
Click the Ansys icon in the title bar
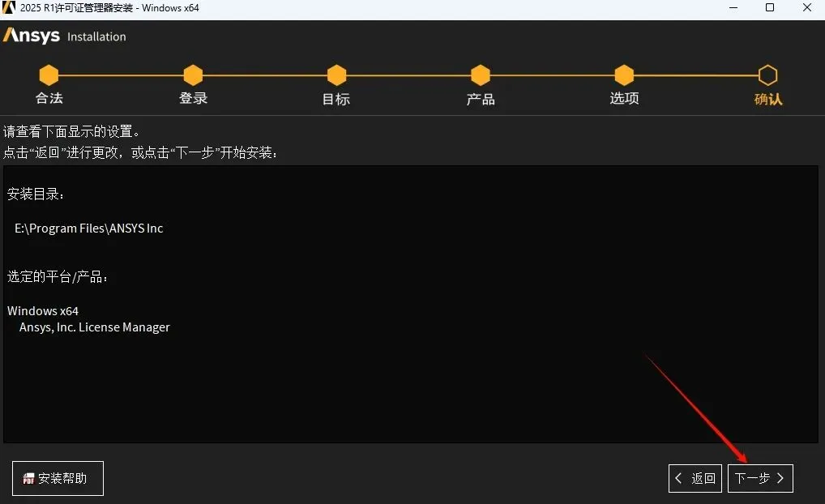[9, 7]
